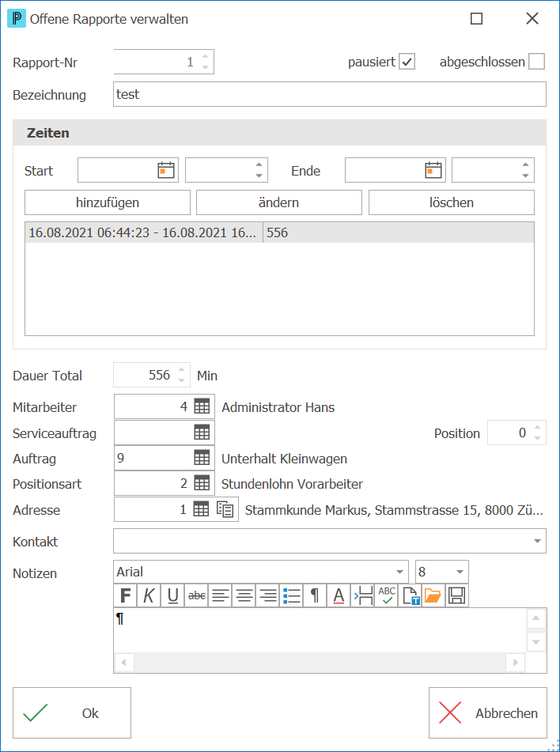This screenshot has height=752, width=560.
Task: Click the Rapport-Nr spinner arrows
Action: click(x=206, y=62)
